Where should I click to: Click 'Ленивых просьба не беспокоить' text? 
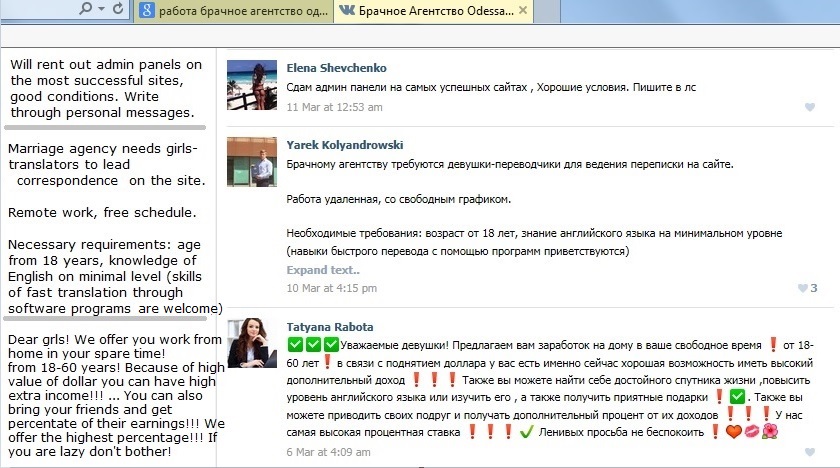621,432
